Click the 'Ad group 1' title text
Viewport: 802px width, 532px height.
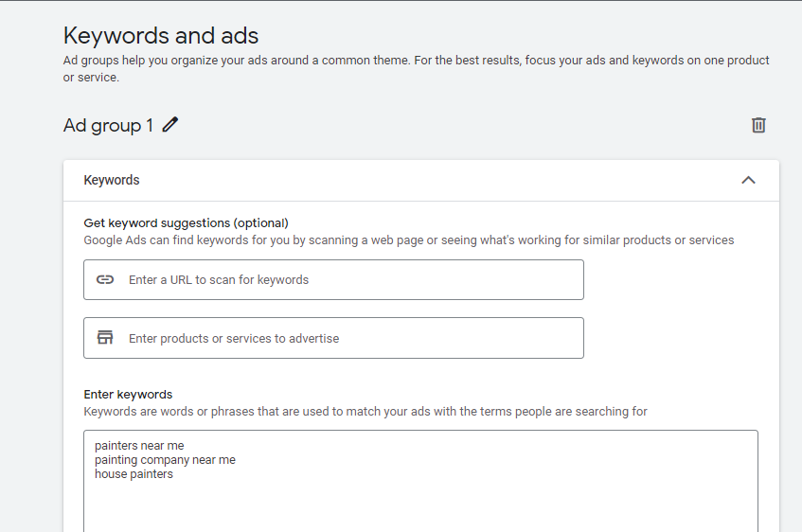108,125
